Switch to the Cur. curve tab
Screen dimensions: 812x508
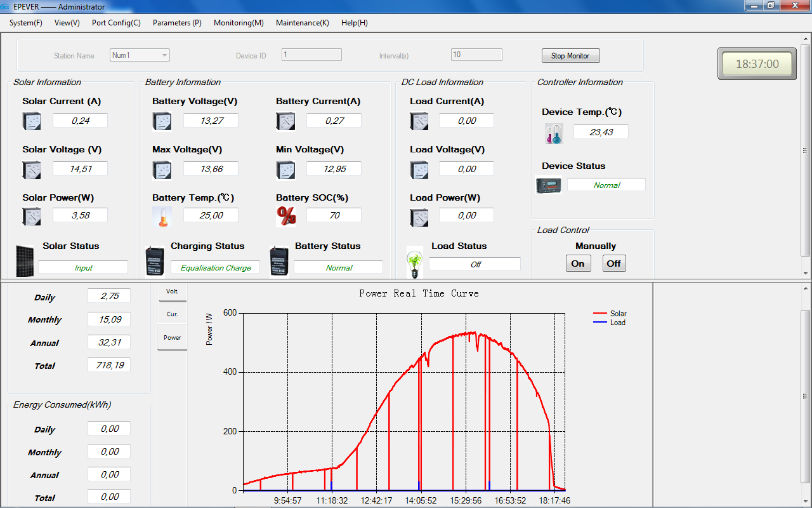172,314
